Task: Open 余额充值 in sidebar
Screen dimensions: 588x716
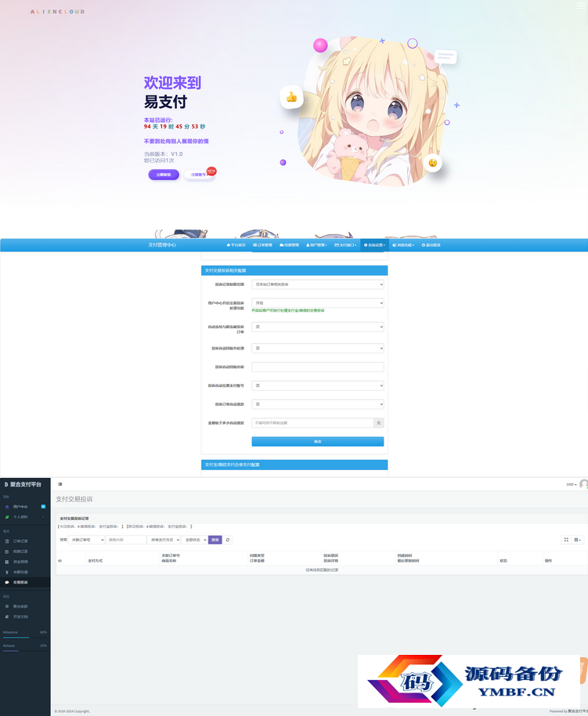Action: [x=24, y=572]
